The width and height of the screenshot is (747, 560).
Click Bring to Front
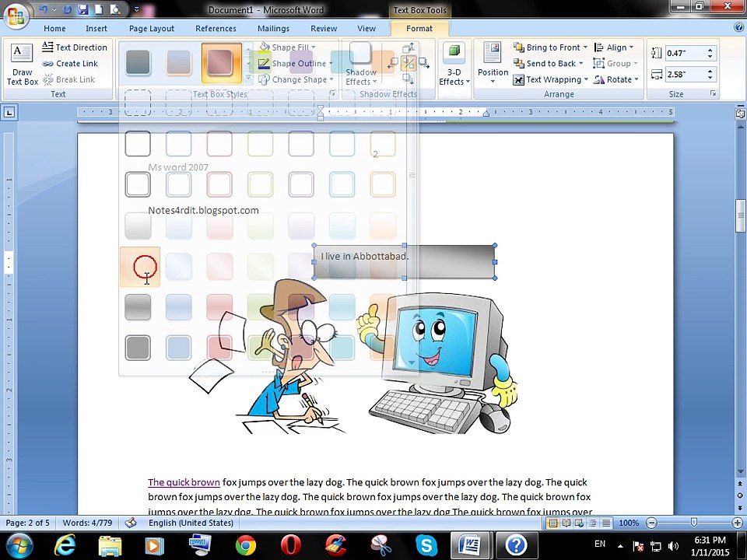pyautogui.click(x=550, y=47)
